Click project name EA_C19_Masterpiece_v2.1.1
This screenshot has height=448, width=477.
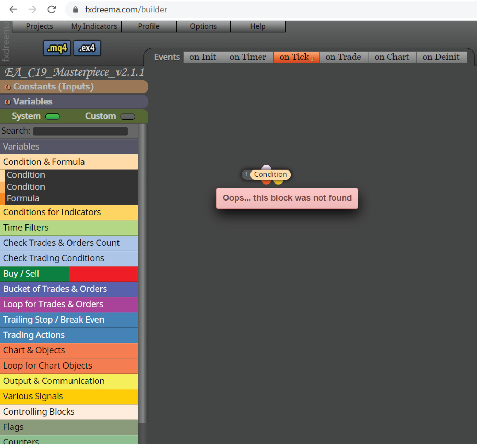[x=74, y=72]
